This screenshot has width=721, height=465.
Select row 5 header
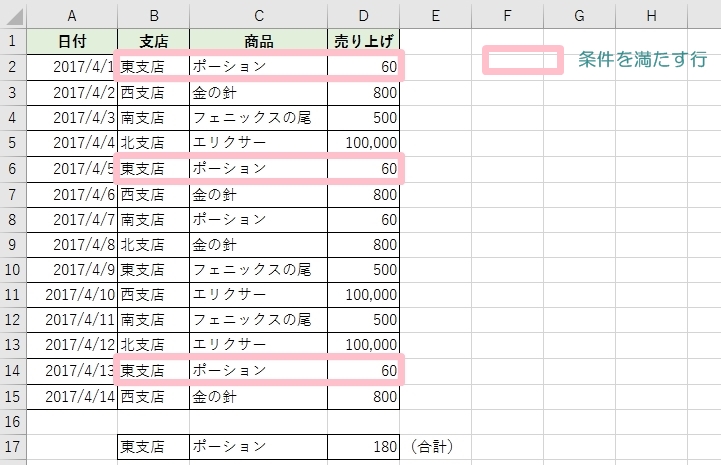click(x=13, y=143)
